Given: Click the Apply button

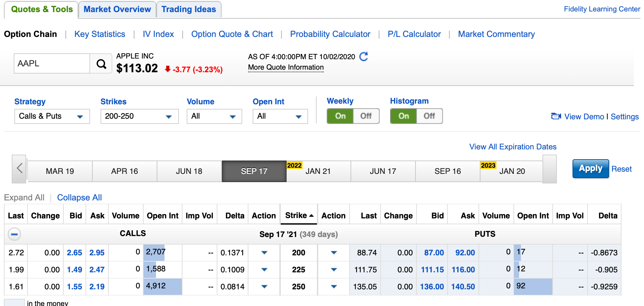Looking at the screenshot, I should (591, 169).
